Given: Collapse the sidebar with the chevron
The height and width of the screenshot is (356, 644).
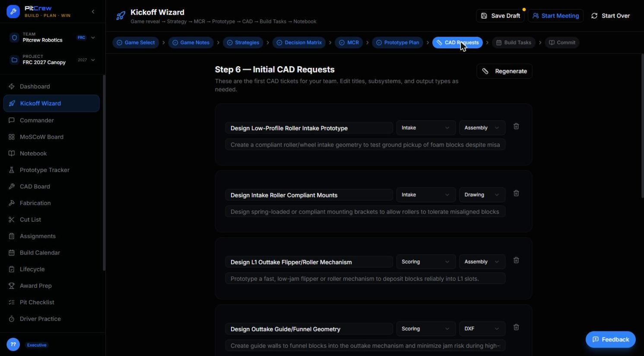Looking at the screenshot, I should (93, 12).
